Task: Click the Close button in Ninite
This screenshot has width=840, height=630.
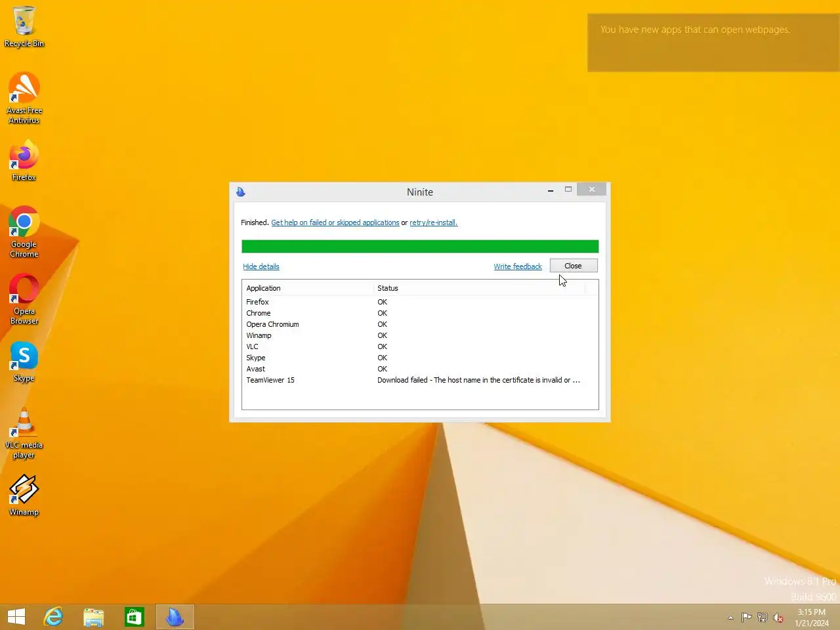Action: [x=574, y=266]
